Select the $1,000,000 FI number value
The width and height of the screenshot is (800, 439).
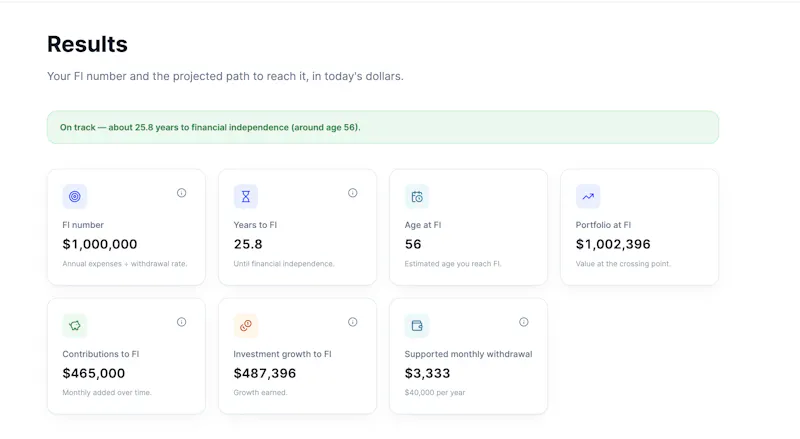pyautogui.click(x=100, y=245)
